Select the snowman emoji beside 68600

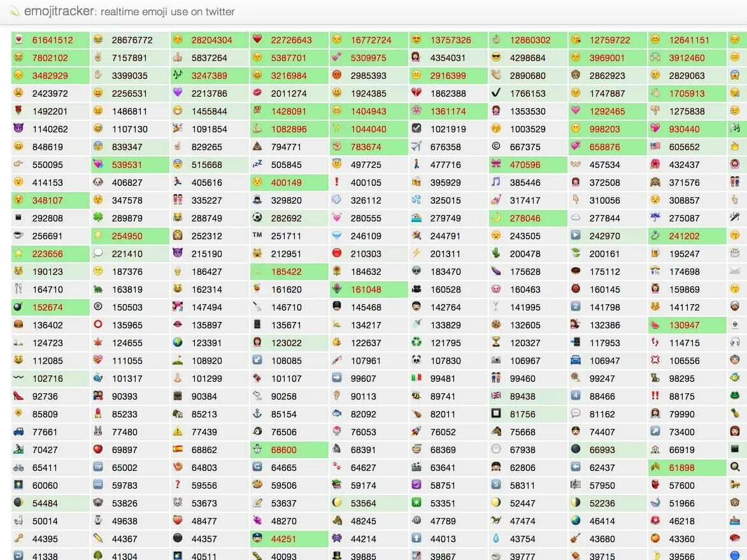(257, 449)
